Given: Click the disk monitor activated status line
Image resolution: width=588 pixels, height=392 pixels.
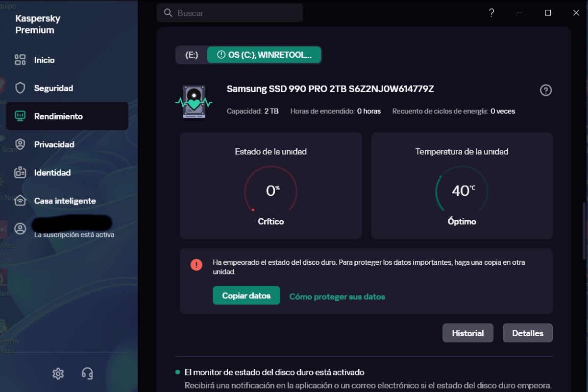Looking at the screenshot, I should click(x=274, y=372).
